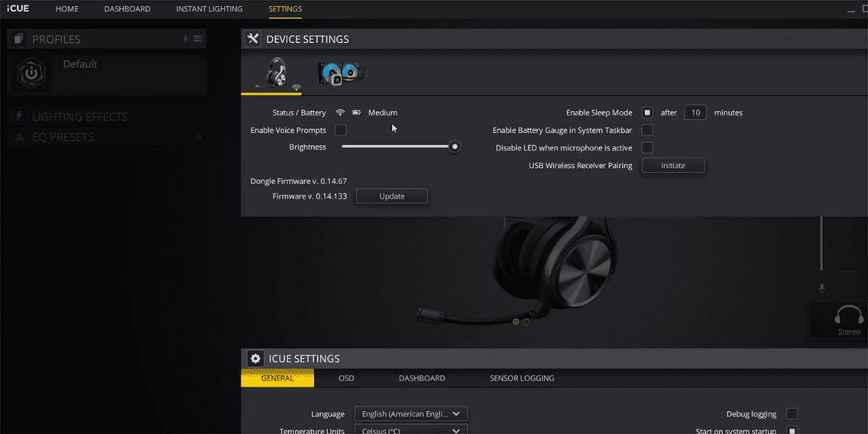Click the firmware Update button
The height and width of the screenshot is (434, 868).
(x=392, y=196)
